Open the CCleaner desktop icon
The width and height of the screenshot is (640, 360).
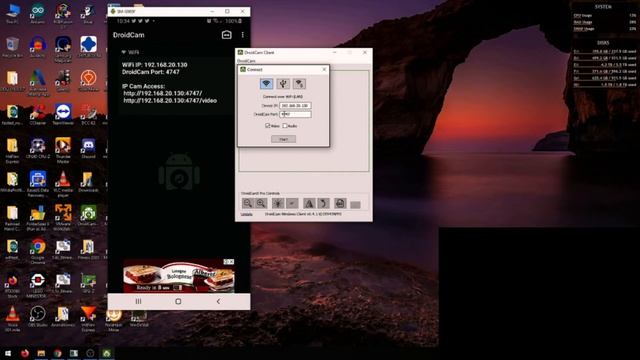click(38, 114)
